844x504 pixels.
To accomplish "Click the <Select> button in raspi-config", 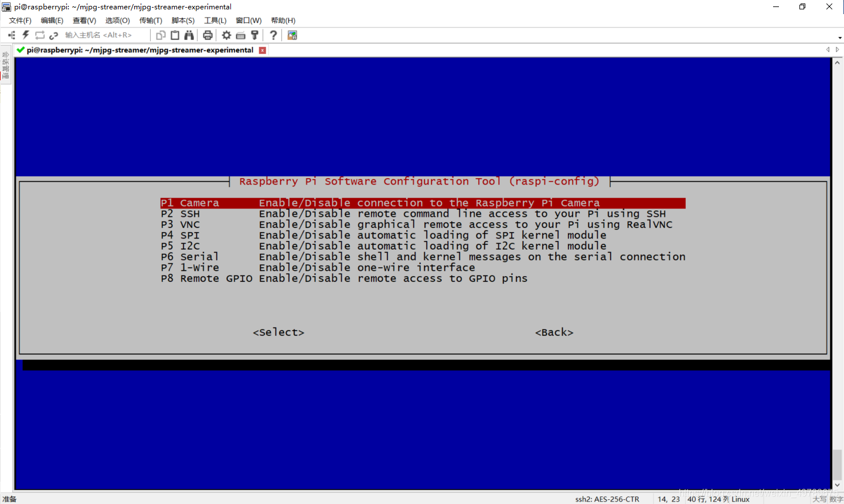I will click(278, 332).
